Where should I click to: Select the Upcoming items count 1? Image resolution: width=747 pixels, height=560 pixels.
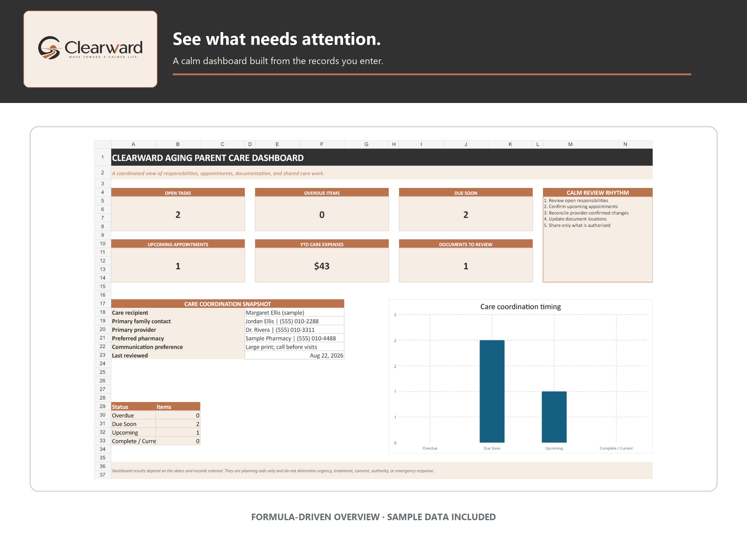point(178,432)
